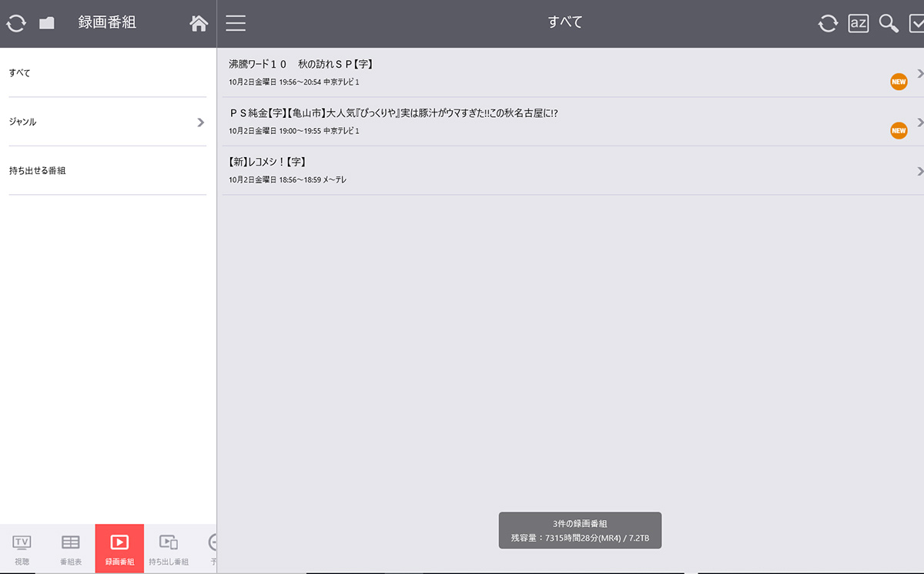Sort recordings with the az icon
Viewport: 924px width, 574px height.
coord(858,23)
